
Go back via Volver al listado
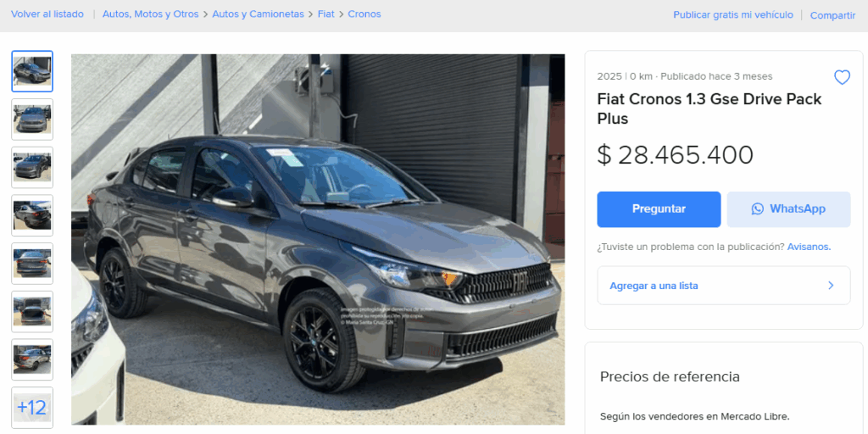47,14
